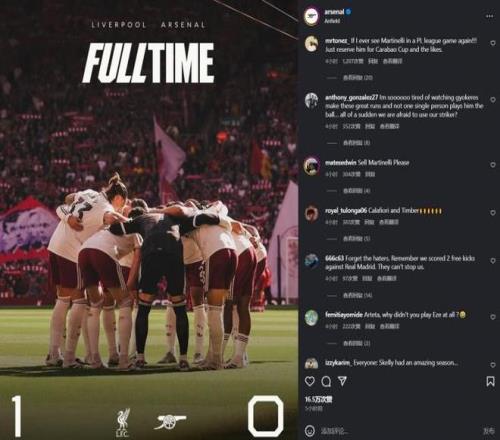
Task: Expand replies under anthony_gonzalez27's comment
Action: pyautogui.click(x=356, y=143)
